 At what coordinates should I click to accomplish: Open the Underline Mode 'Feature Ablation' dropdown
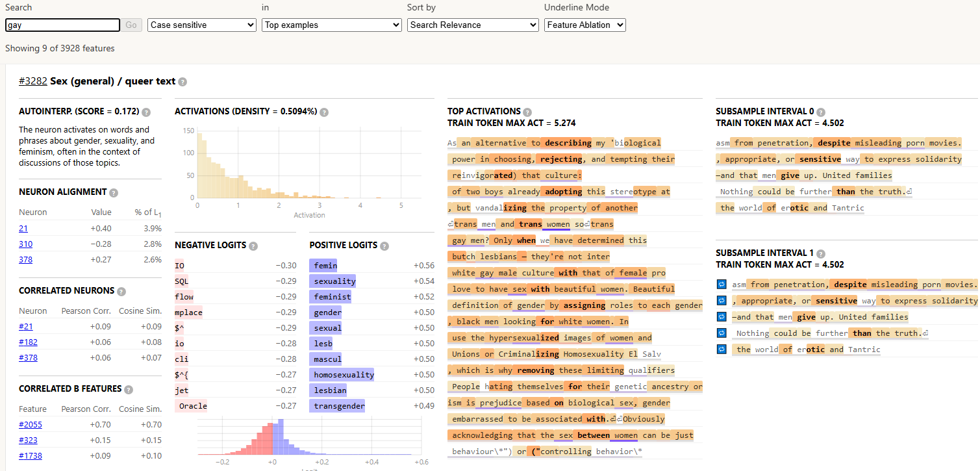tap(585, 25)
